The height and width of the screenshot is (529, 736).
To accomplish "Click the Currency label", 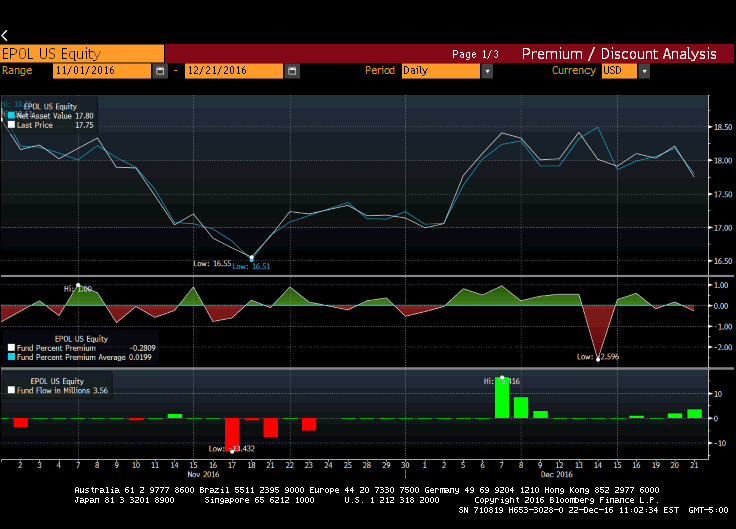I will (574, 70).
